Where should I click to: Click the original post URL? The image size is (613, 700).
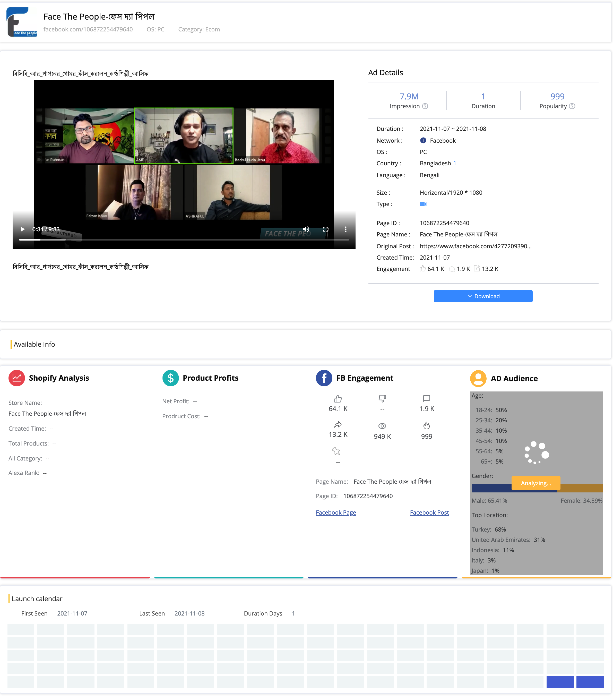475,246
